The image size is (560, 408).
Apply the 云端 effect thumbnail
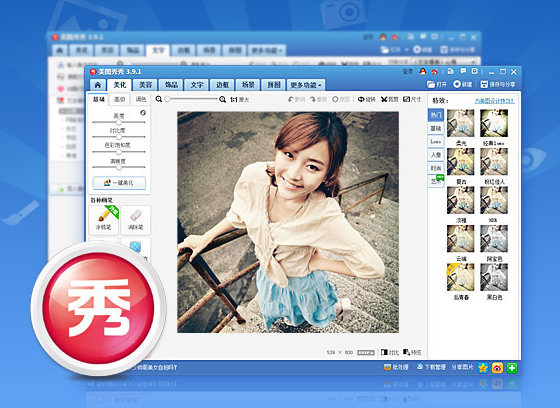pyautogui.click(x=461, y=239)
